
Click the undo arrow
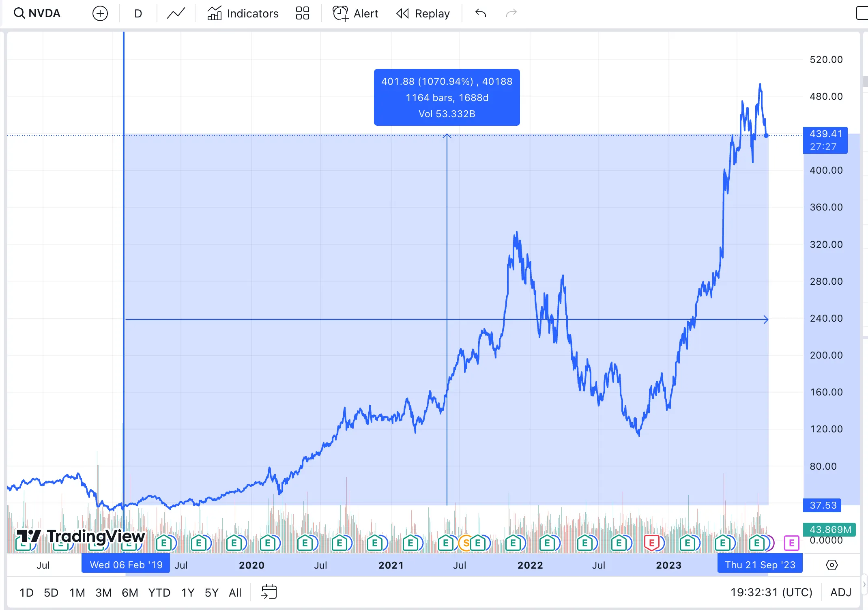pyautogui.click(x=481, y=13)
